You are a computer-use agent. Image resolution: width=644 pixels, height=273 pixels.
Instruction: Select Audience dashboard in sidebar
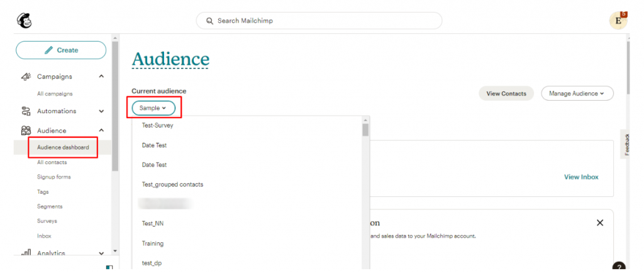(63, 147)
